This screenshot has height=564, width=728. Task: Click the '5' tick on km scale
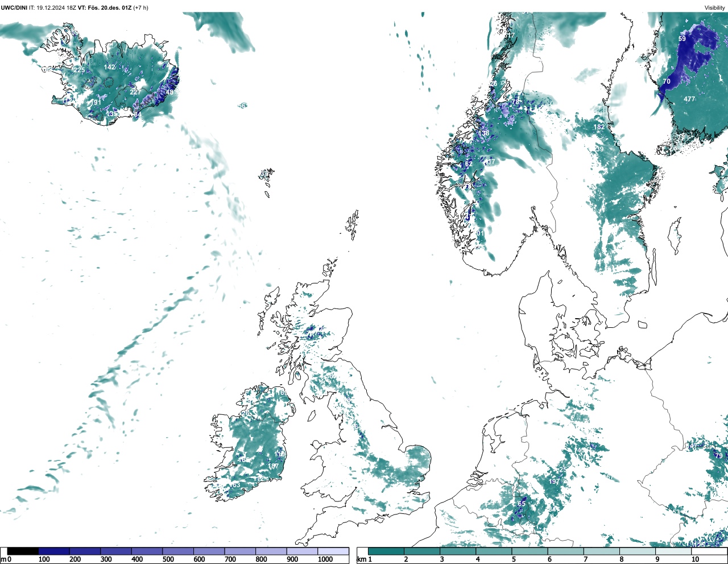pyautogui.click(x=513, y=559)
